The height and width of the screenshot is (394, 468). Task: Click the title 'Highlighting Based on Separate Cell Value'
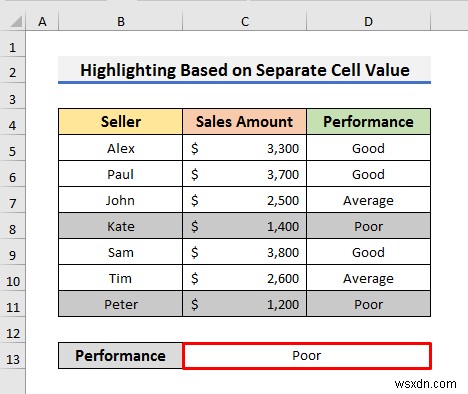click(x=245, y=70)
